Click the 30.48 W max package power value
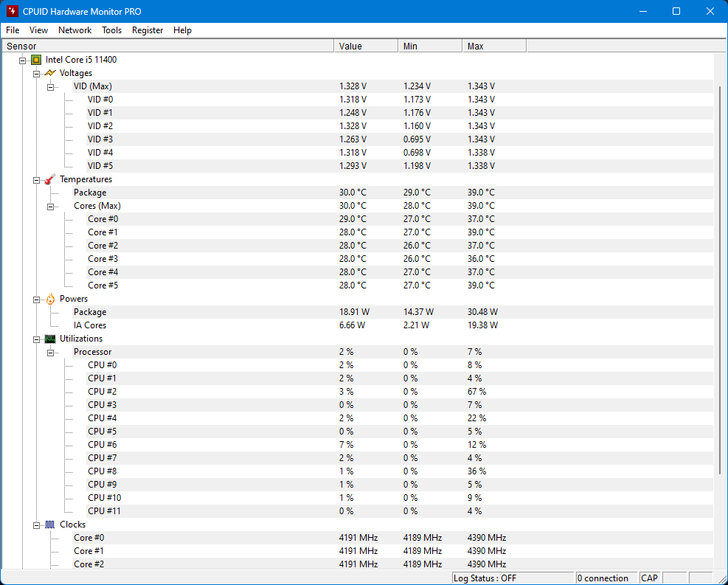728x585 pixels. coord(483,312)
